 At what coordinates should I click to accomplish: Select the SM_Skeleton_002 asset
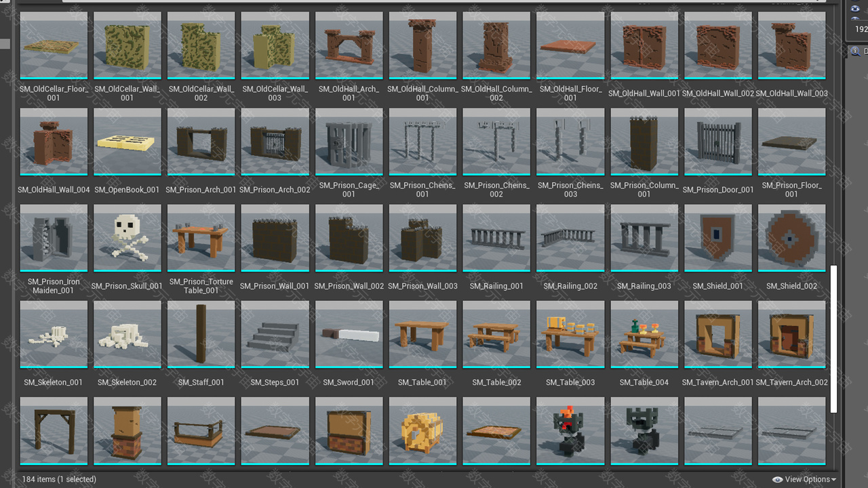[x=127, y=334]
